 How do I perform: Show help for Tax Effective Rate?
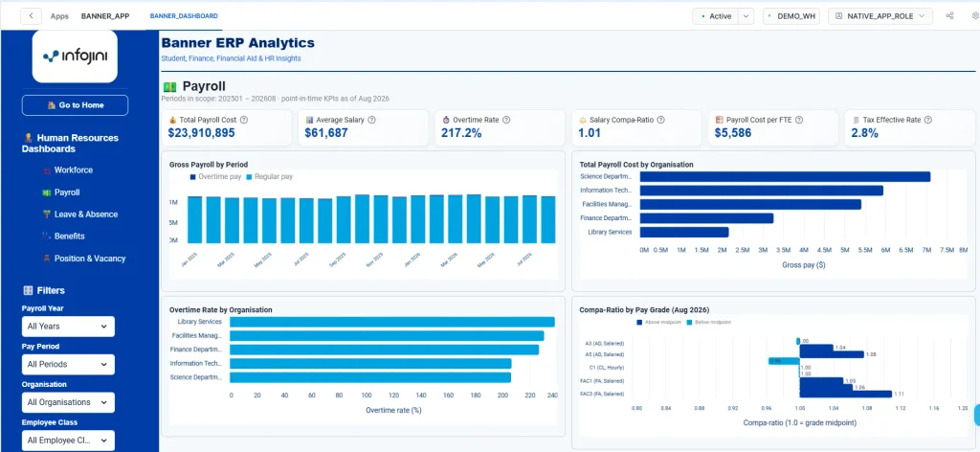[x=928, y=120]
